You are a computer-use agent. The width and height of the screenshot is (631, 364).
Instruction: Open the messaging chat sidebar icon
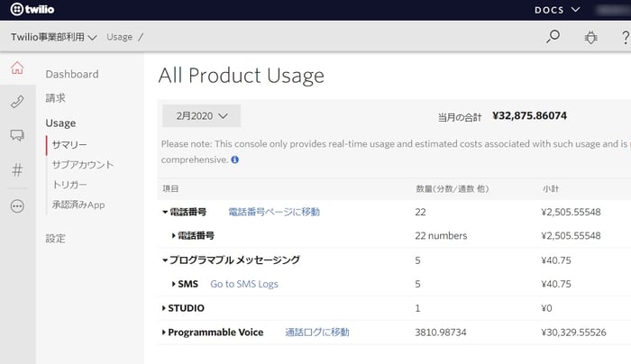pos(17,135)
